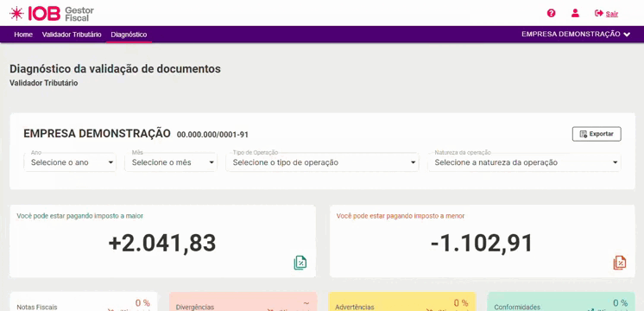Select the Diagnóstico tab
The width and height of the screenshot is (644, 311).
point(129,35)
